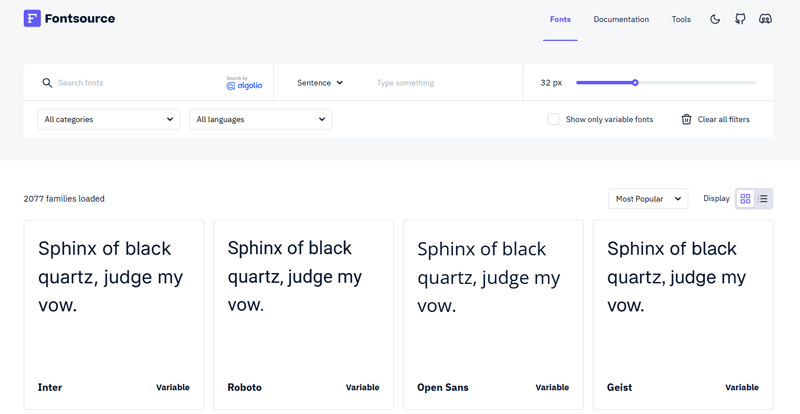
Task: Enable Show only variable fonts checkbox
Action: (553, 119)
